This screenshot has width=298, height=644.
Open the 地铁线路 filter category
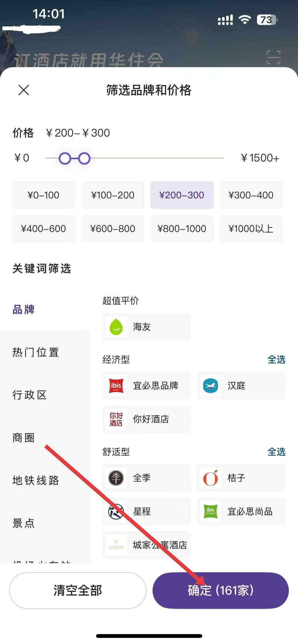36,480
